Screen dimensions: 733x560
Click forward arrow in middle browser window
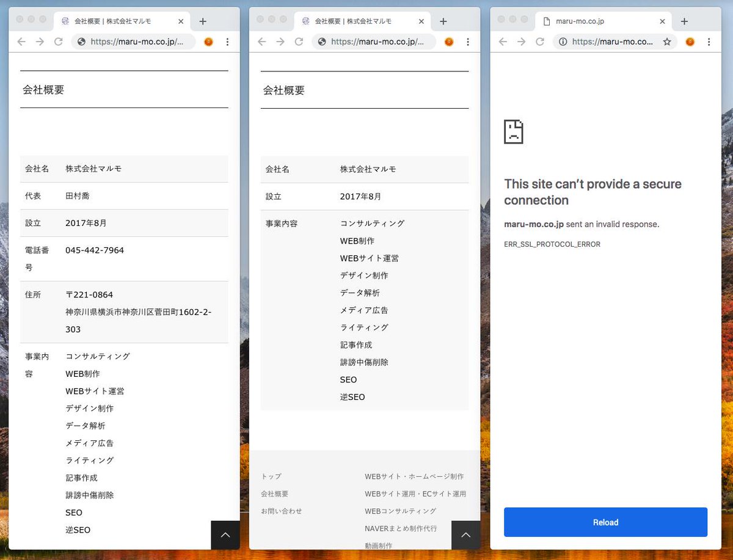pyautogui.click(x=280, y=42)
